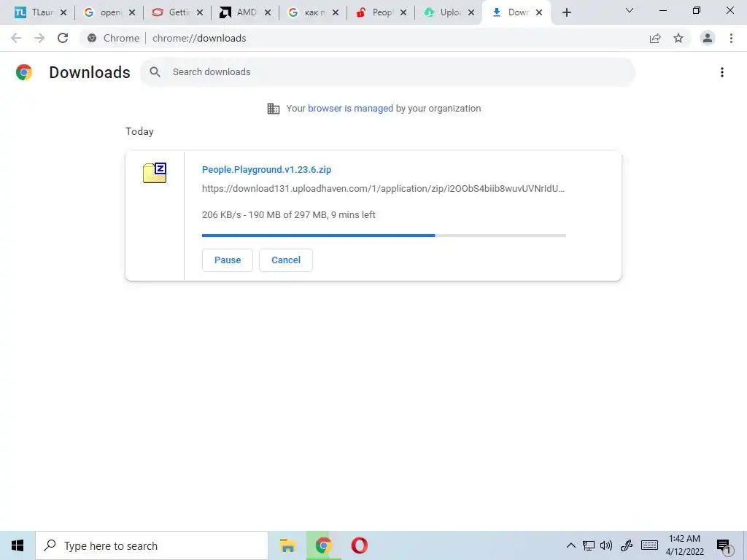Click the touch keyboard tray icon
Image resolution: width=747 pixels, height=560 pixels.
[649, 545]
